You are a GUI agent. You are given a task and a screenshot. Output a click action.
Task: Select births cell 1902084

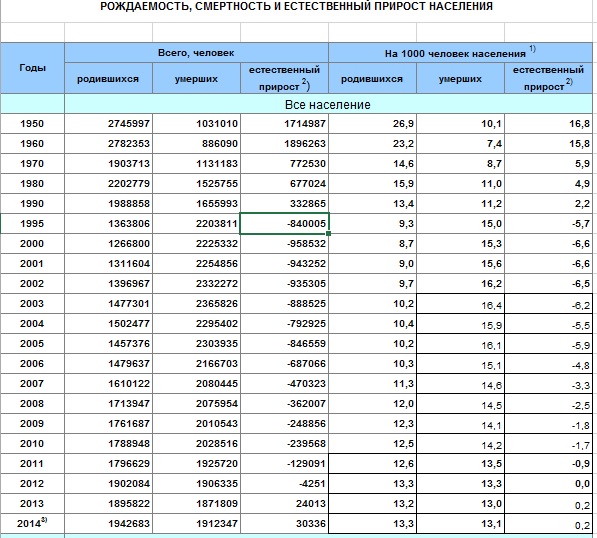click(x=109, y=483)
